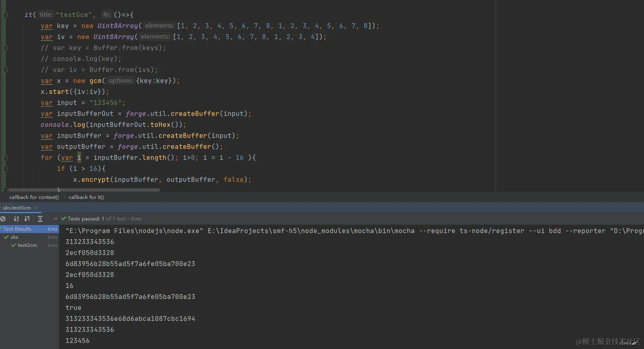Click the 'callback for it()' breadcrumb
The height and width of the screenshot is (349, 644).
tap(86, 197)
